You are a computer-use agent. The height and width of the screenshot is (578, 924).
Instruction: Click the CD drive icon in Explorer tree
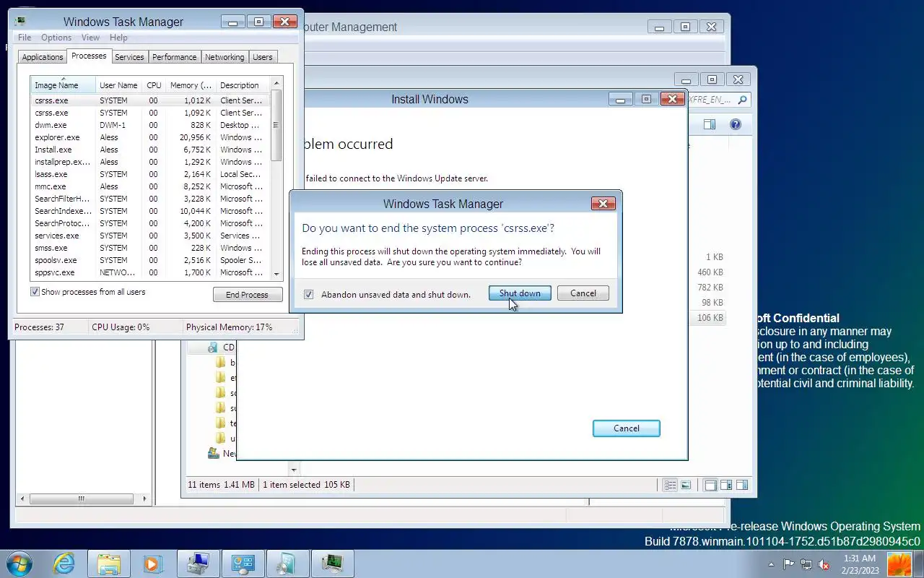[x=212, y=348]
